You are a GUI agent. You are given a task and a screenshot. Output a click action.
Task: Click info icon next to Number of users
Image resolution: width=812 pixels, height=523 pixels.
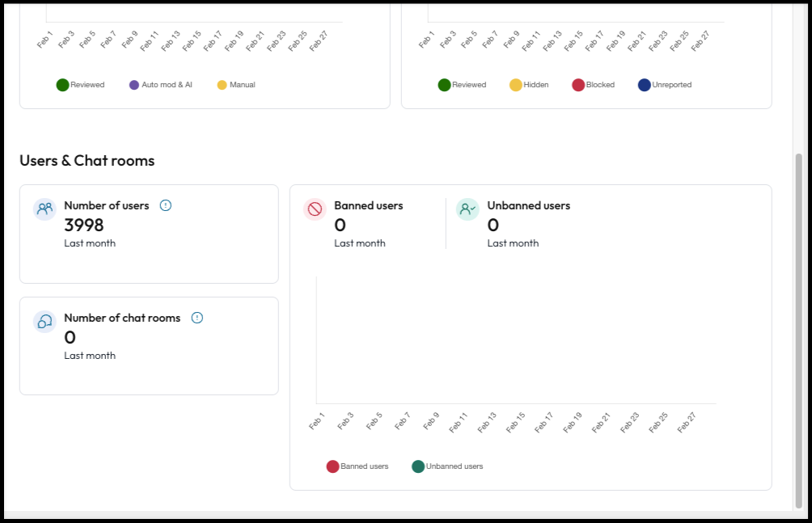[x=166, y=205]
